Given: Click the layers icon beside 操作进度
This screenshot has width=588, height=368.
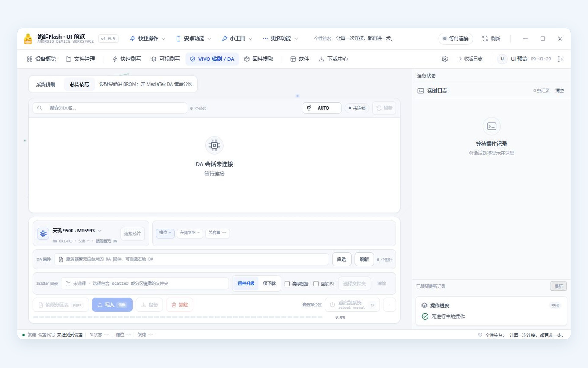Looking at the screenshot, I should 424,305.
